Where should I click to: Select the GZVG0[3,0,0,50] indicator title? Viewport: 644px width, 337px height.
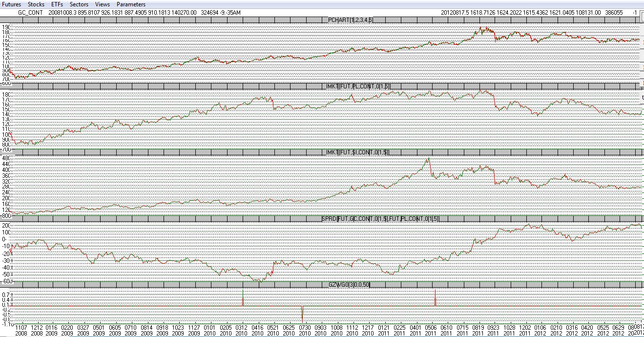tap(349, 284)
